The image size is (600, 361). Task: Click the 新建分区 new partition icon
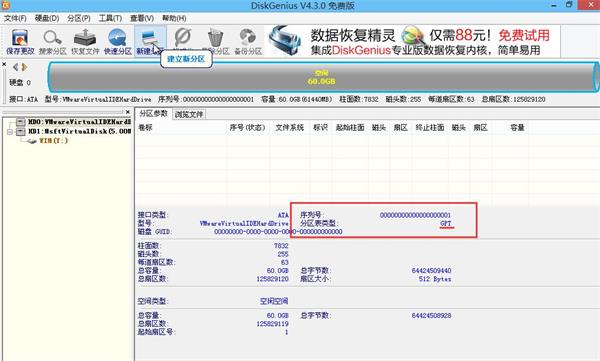pos(150,42)
